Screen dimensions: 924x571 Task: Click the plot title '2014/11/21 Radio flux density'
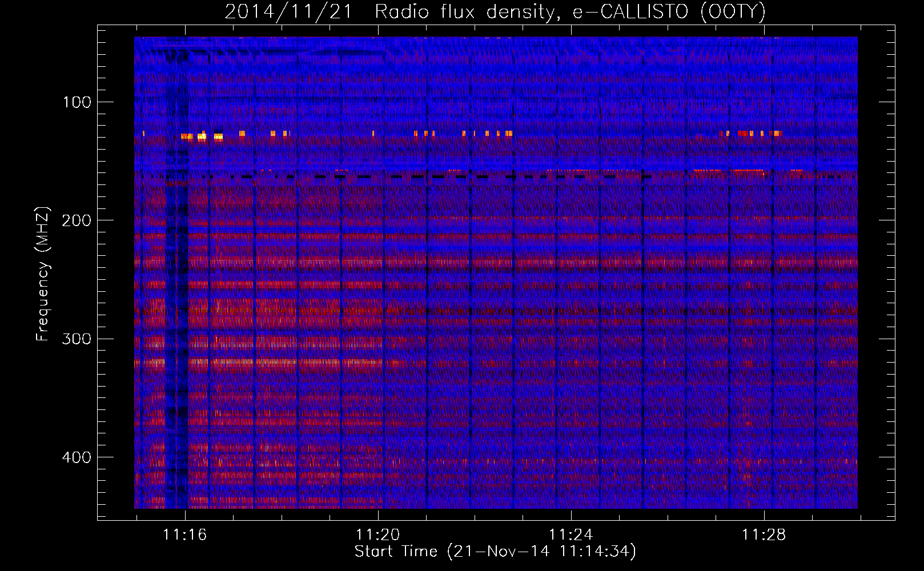coord(495,11)
